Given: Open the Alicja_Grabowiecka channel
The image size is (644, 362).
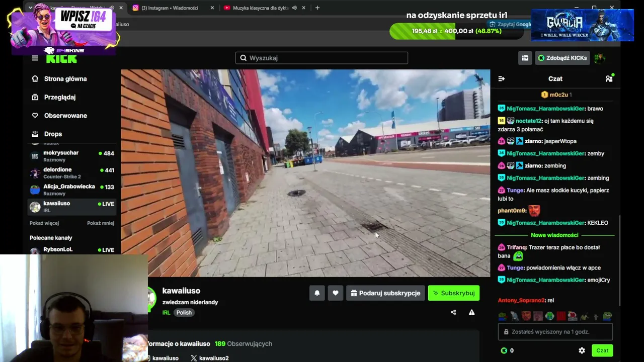Looking at the screenshot, I should [72, 190].
